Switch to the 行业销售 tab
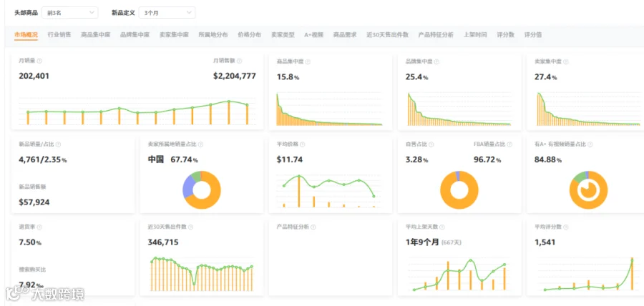The image size is (644, 306). pos(59,35)
